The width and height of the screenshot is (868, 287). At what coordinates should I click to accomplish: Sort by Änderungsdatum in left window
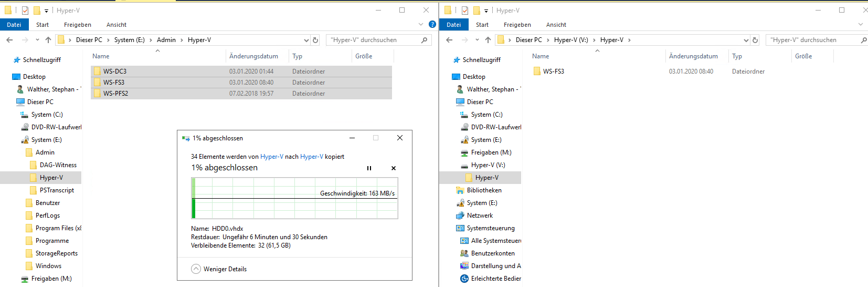point(253,56)
